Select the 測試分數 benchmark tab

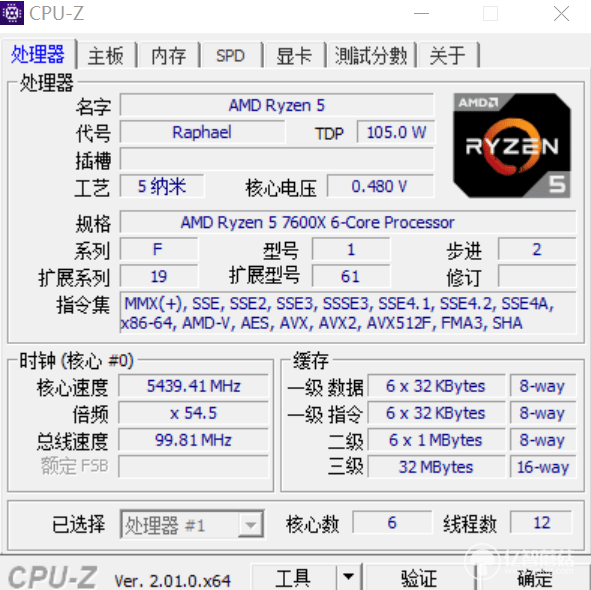point(371,56)
